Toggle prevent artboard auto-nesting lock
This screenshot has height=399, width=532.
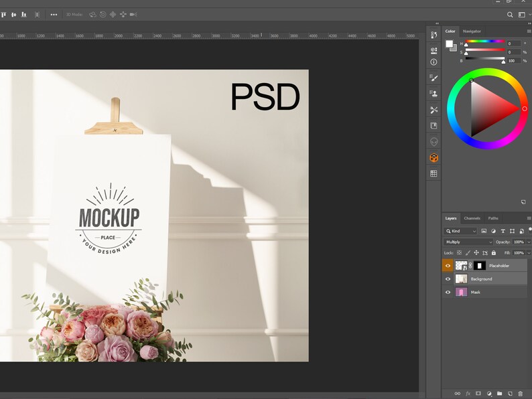[485, 253]
